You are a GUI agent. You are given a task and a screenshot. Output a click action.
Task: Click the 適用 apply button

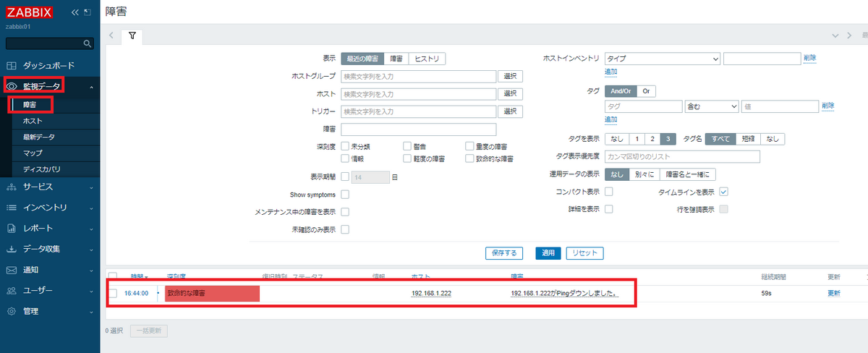tap(548, 253)
